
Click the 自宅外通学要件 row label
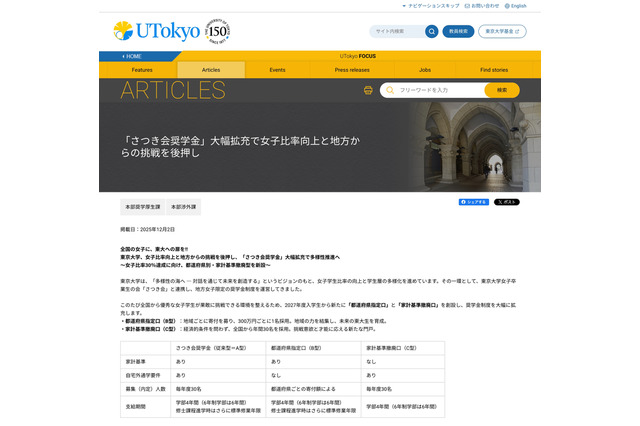tap(143, 375)
